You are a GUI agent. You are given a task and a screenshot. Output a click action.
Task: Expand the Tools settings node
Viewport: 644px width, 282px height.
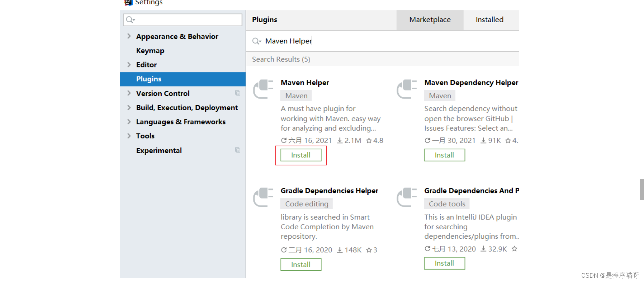tap(129, 136)
